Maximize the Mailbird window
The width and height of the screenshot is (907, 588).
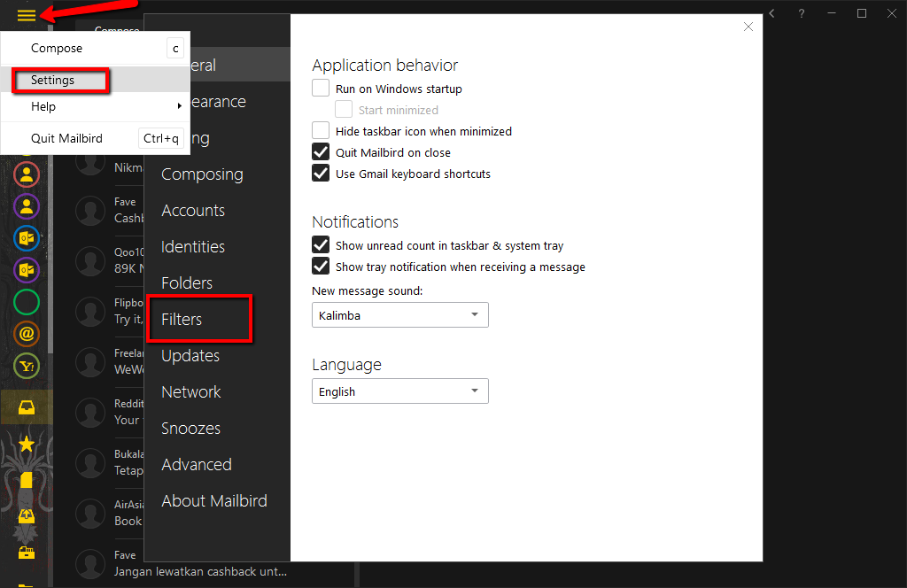pos(861,13)
